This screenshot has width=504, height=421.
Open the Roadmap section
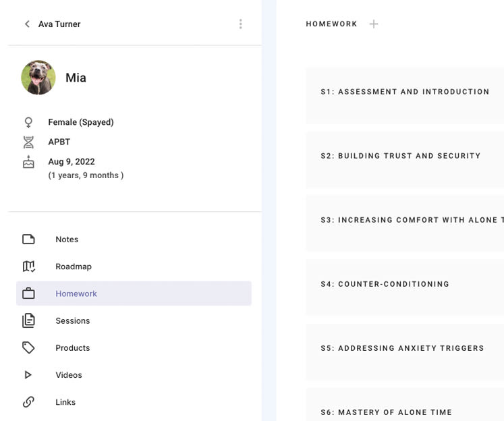[x=134, y=266]
